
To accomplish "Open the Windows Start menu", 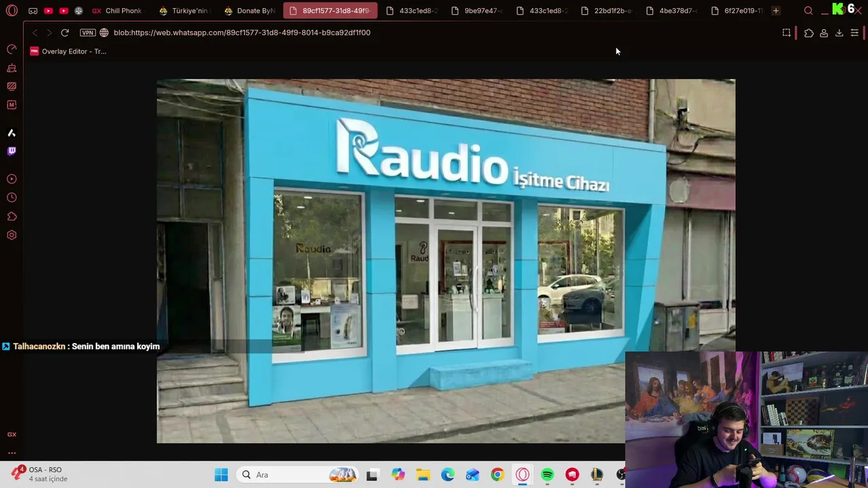I will pos(221,474).
